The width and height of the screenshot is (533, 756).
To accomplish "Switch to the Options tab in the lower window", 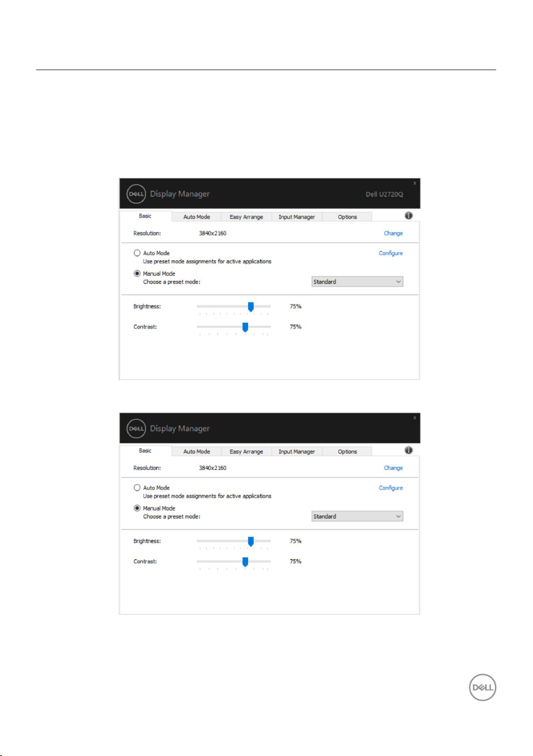I will tap(347, 452).
